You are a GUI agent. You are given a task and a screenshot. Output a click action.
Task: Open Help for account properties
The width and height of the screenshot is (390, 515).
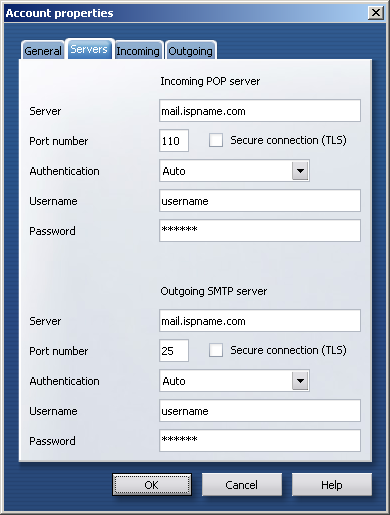tap(332, 485)
